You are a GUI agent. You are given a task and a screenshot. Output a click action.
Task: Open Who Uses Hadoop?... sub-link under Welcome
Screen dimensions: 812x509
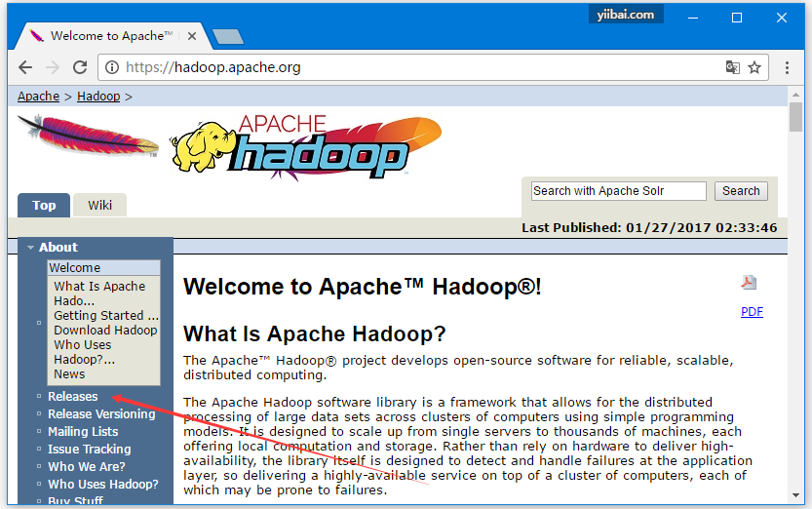pos(85,352)
